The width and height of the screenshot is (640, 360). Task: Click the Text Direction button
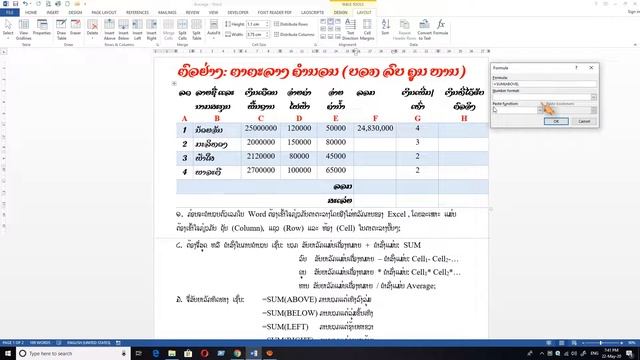pos(350,29)
